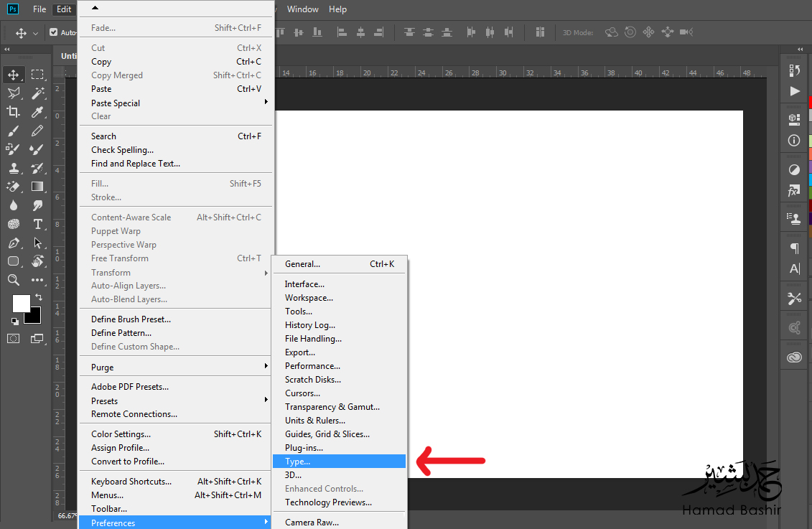Expand Paste Special submenu

[176, 103]
